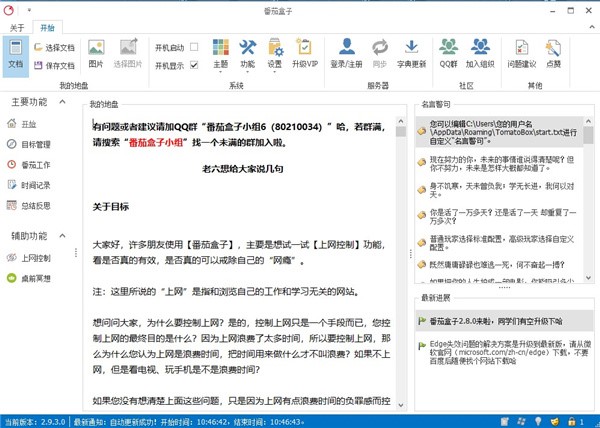600x428 pixels.
Task: Click 选择文档 button
Action: (x=53, y=47)
